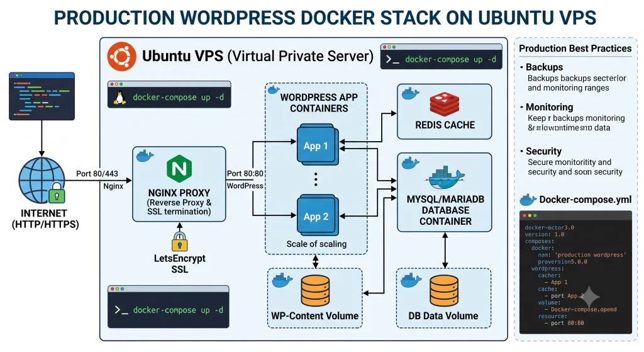The image size is (644, 352).
Task: Click the Internet globe icon
Action: pyautogui.click(x=42, y=180)
